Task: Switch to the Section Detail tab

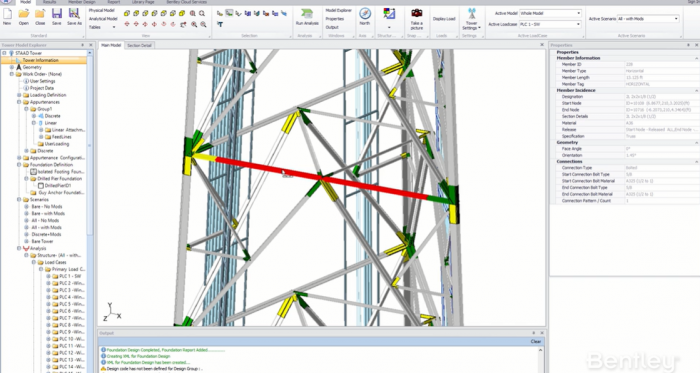Action: [x=139, y=46]
